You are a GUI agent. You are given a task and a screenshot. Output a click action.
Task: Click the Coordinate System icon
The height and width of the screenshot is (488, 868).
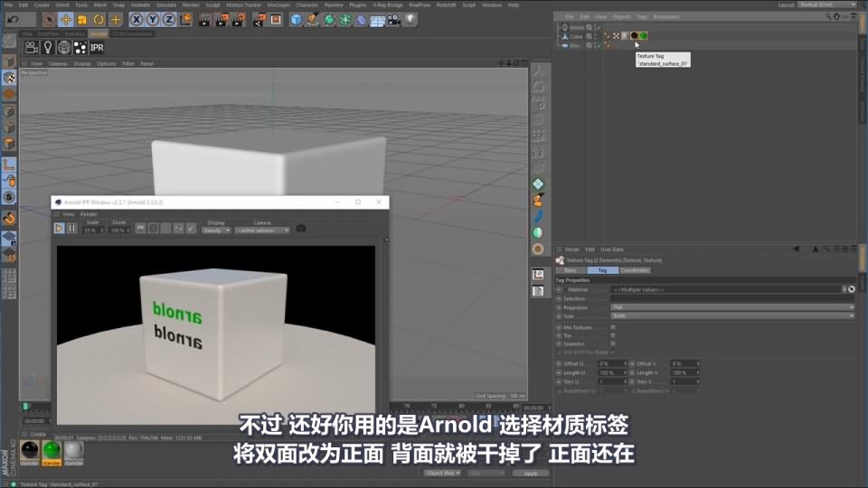click(x=186, y=20)
